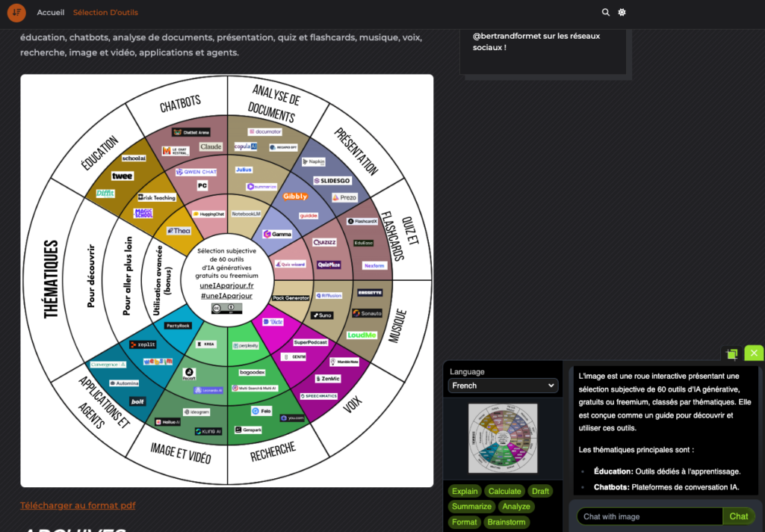Click the Claude logo in the wheel
765x532 pixels.
[211, 146]
